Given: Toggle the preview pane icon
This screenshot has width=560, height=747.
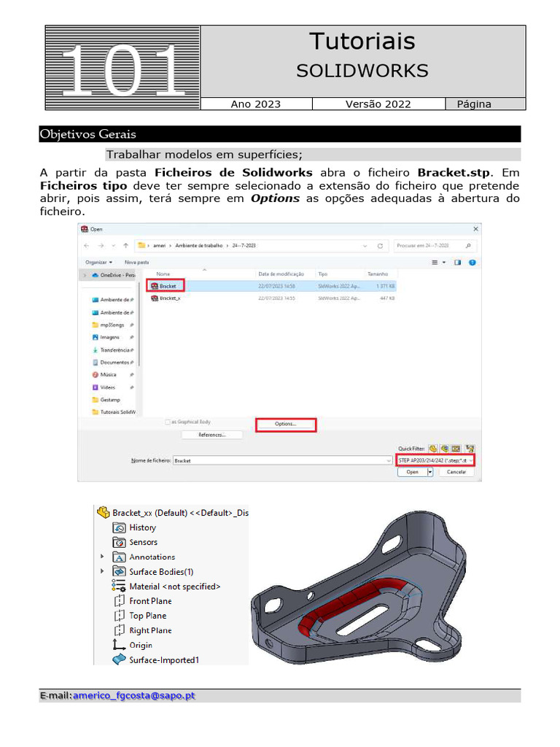Looking at the screenshot, I should [458, 263].
